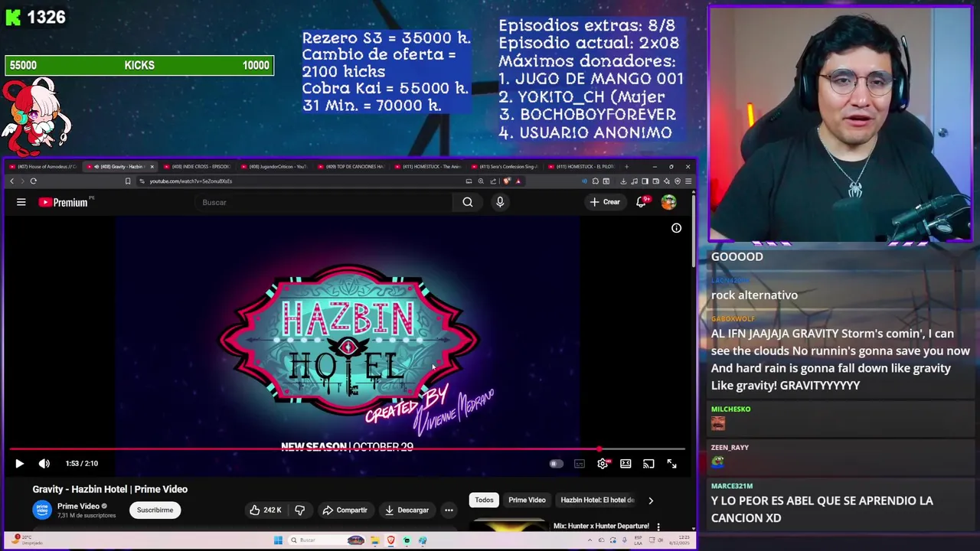Viewport: 980px width, 551px height.
Task: Switch to JugandorCriticon browser tab
Action: [274, 166]
